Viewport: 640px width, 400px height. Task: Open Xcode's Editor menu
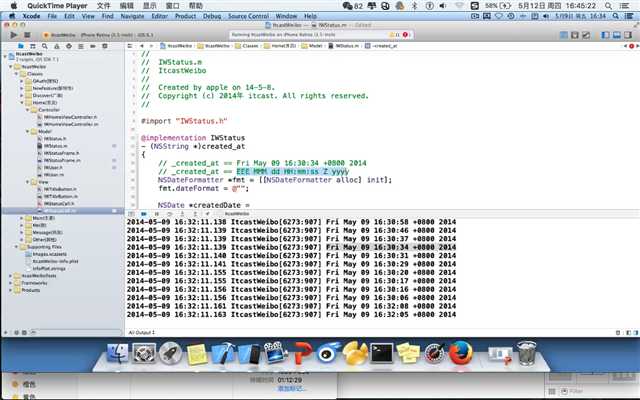[160, 16]
